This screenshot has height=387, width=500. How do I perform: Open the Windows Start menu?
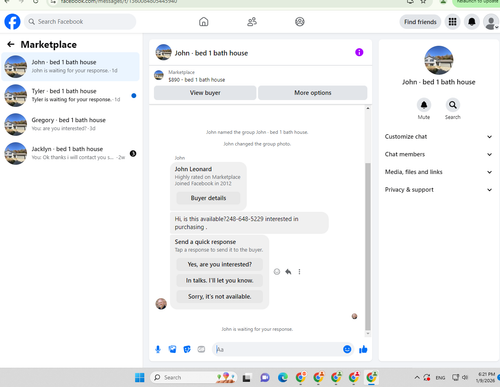[140, 377]
